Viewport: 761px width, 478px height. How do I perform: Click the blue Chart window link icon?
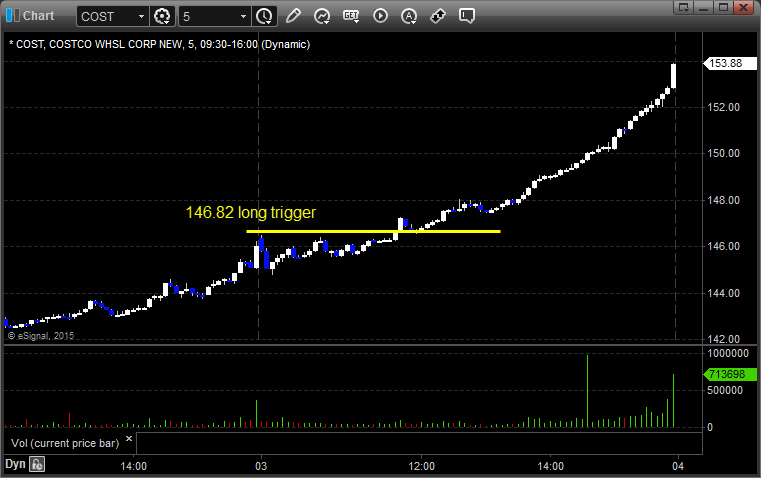13,16
